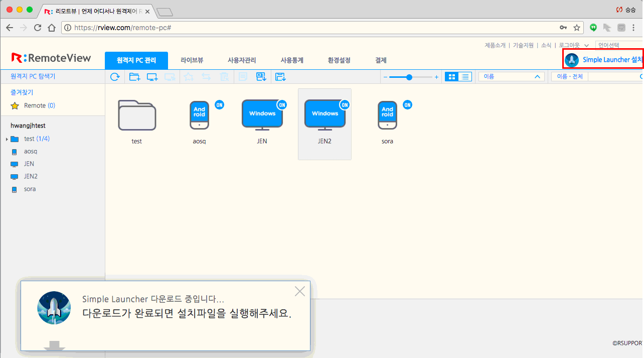Click the saved password key icon
The image size is (644, 358).
563,28
